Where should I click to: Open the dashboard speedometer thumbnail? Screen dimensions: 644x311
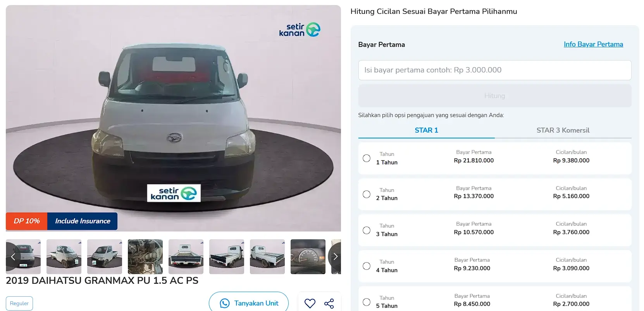tap(308, 257)
